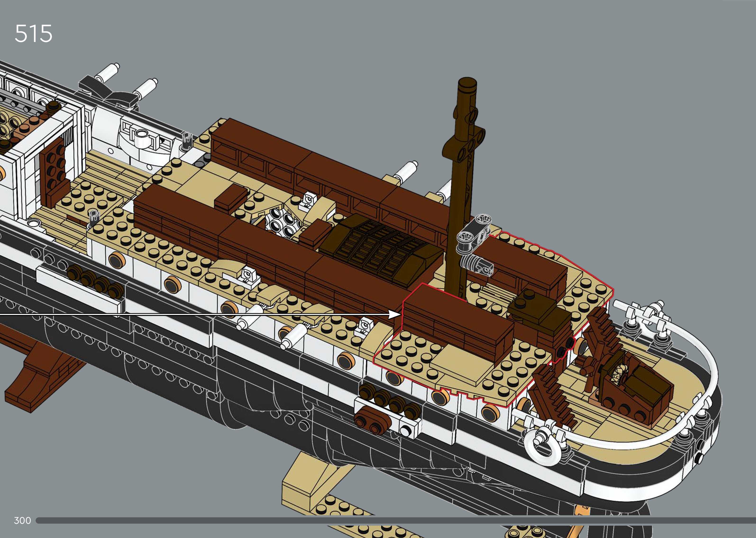The height and width of the screenshot is (538, 756).
Task: Click the step number 515
Action: tap(33, 34)
